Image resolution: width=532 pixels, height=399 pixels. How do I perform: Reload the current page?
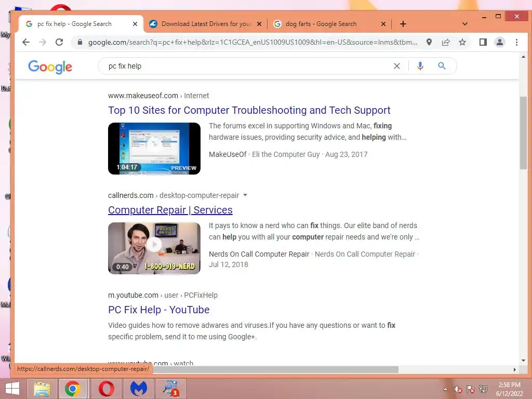pyautogui.click(x=59, y=42)
